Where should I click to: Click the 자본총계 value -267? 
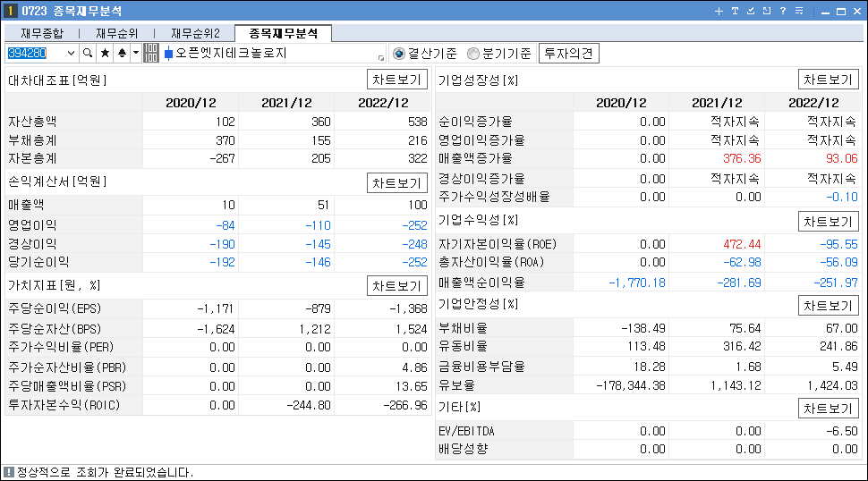222,158
